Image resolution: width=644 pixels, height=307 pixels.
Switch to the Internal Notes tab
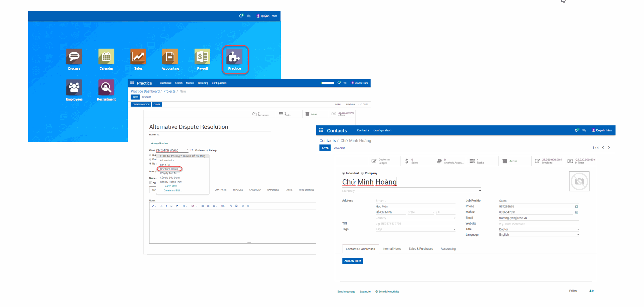(x=392, y=249)
